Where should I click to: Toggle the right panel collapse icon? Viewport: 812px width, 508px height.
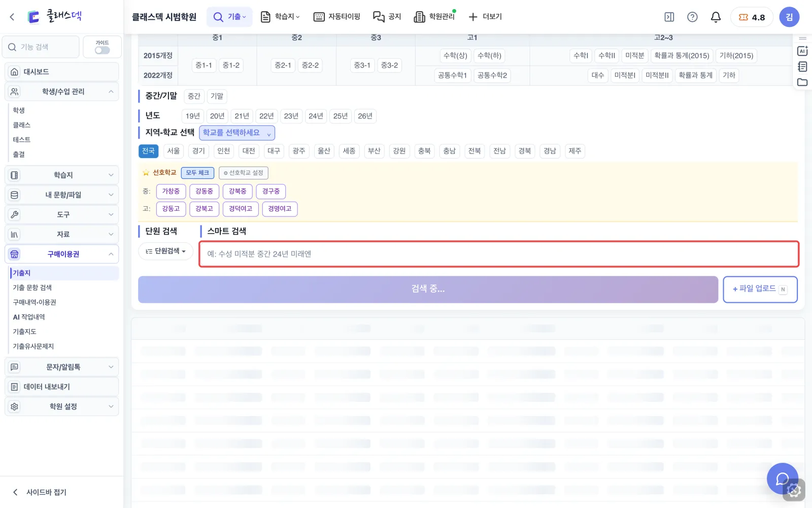tap(669, 17)
